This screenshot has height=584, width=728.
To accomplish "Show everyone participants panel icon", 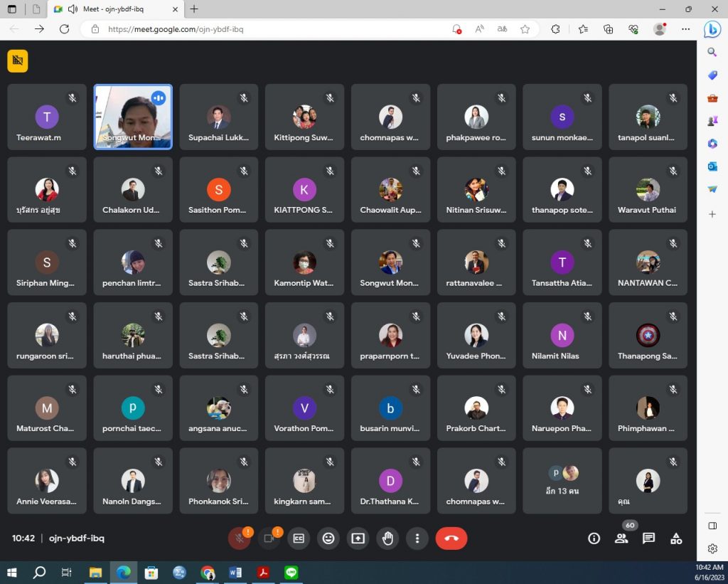I will (621, 538).
